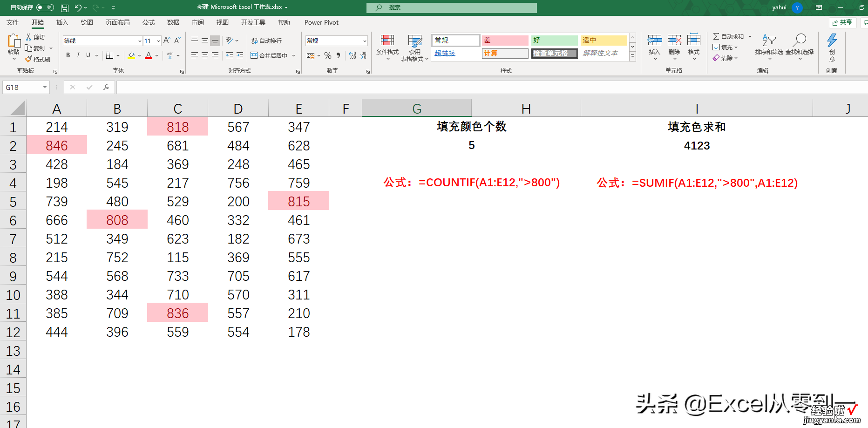The width and height of the screenshot is (868, 428).
Task: Open Format as Table gallery
Action: pos(414,48)
